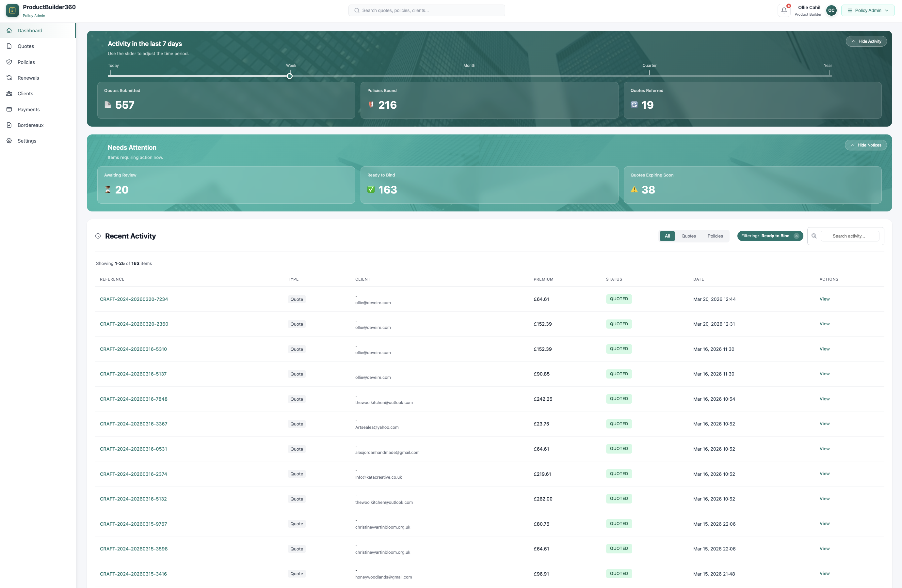The image size is (902, 588).
Task: Click the honeywoodlands@gmail.com client email
Action: click(383, 578)
